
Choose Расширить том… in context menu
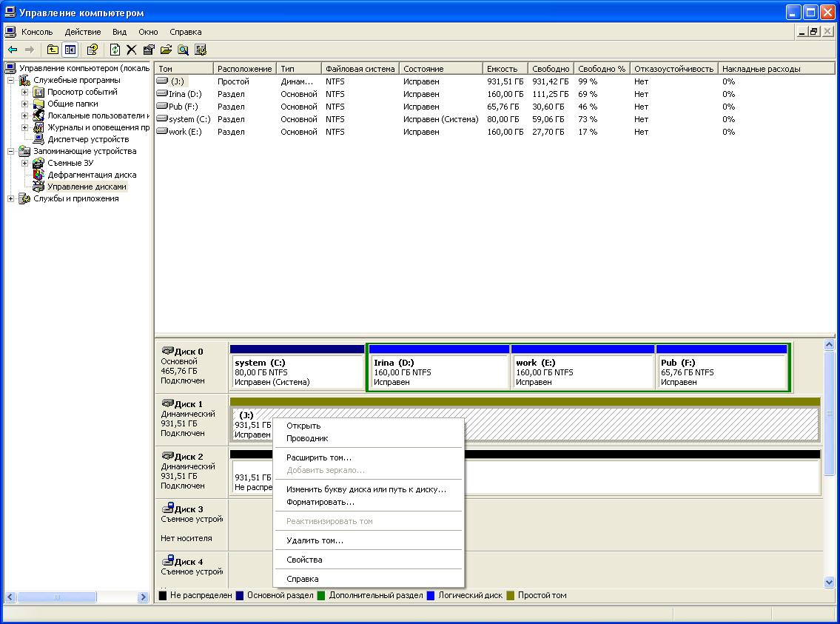click(x=368, y=458)
